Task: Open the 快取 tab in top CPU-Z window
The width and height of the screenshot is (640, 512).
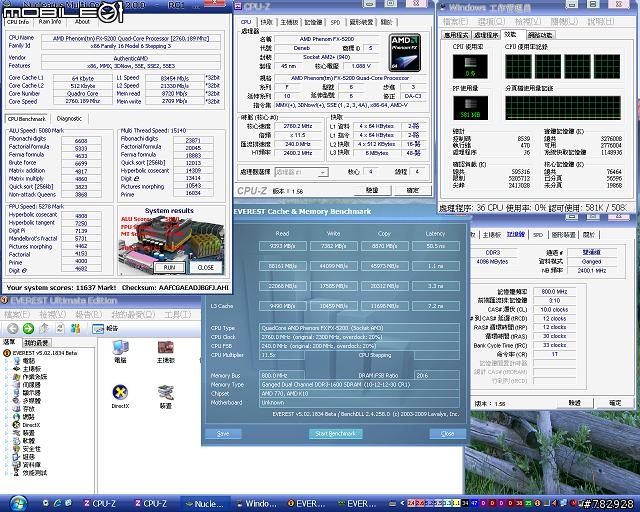Action: (267, 22)
